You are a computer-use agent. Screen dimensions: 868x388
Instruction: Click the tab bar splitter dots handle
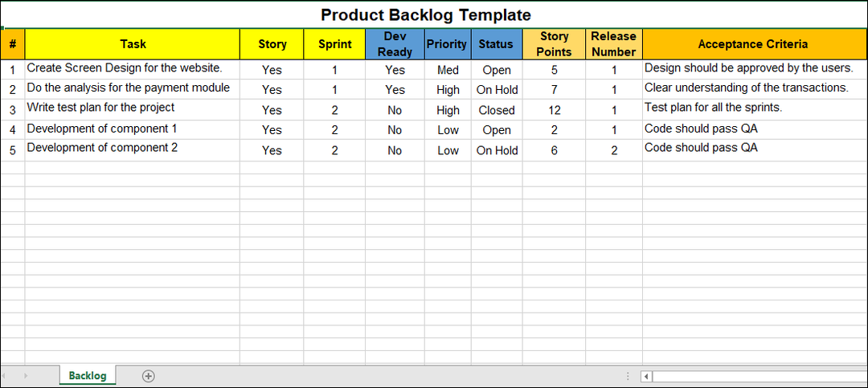pyautogui.click(x=627, y=377)
